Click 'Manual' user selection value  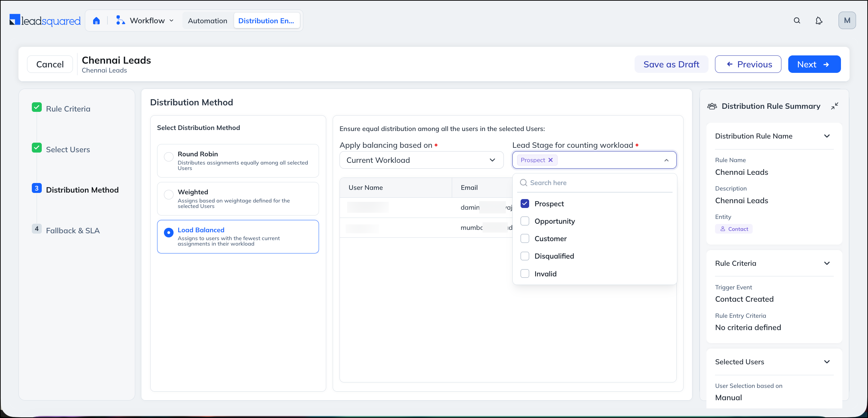728,397
